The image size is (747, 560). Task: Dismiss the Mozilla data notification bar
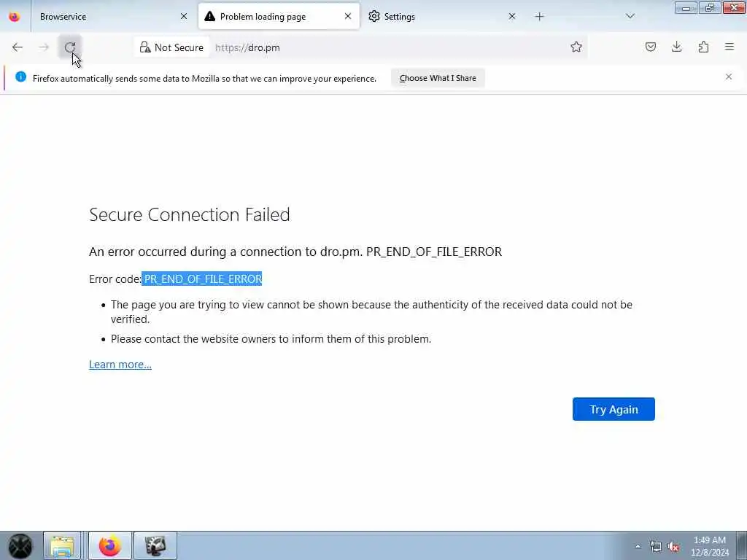tap(728, 77)
